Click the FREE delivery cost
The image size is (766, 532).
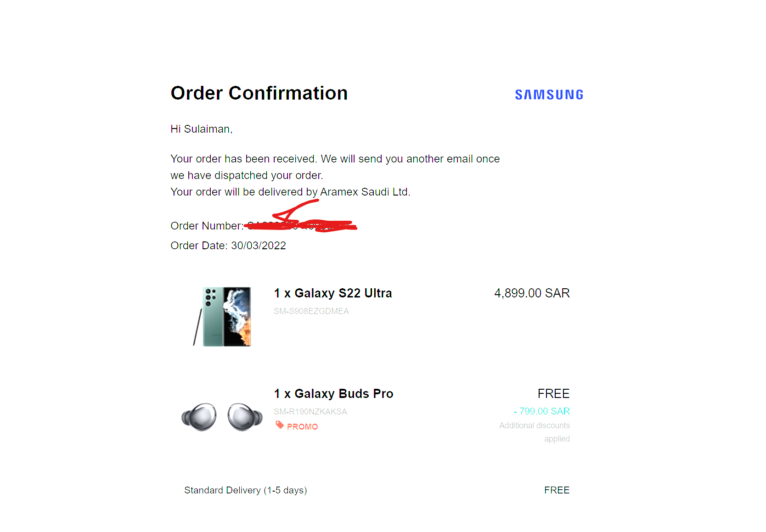pyautogui.click(x=557, y=490)
